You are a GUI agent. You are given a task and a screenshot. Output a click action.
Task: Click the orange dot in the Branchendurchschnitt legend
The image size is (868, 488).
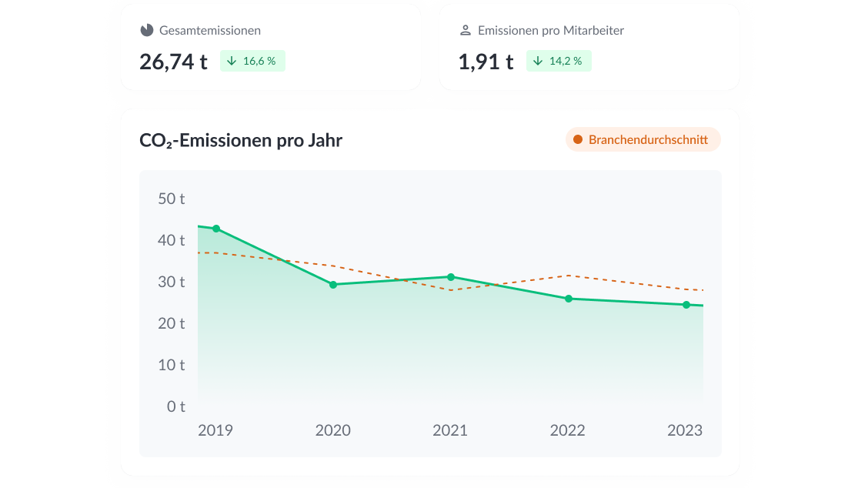(x=578, y=139)
